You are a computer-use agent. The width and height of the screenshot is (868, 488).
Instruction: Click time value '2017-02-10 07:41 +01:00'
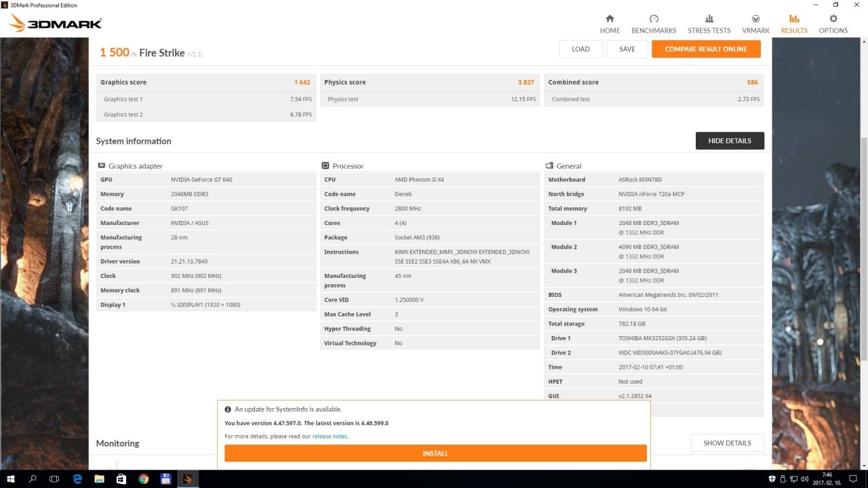[651, 367]
